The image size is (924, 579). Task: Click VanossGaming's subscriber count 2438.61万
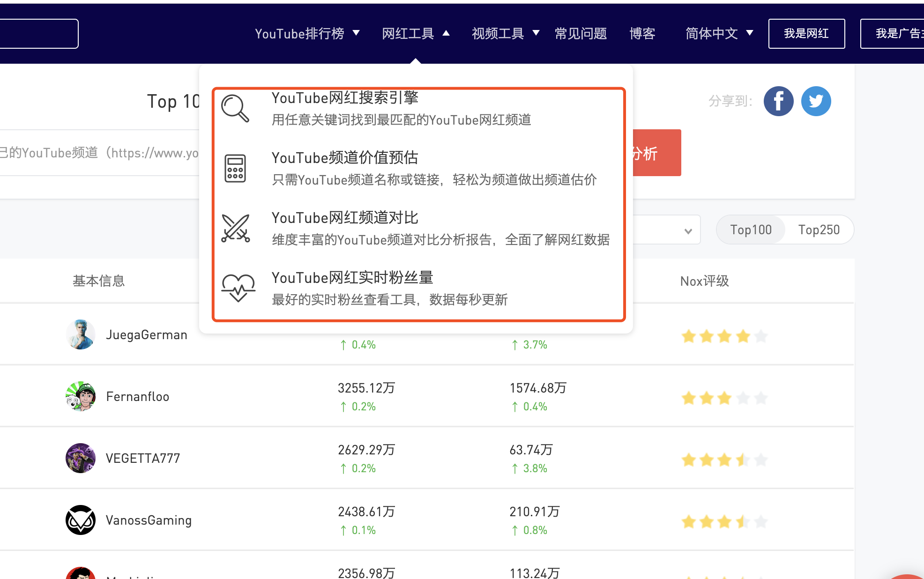366,512
